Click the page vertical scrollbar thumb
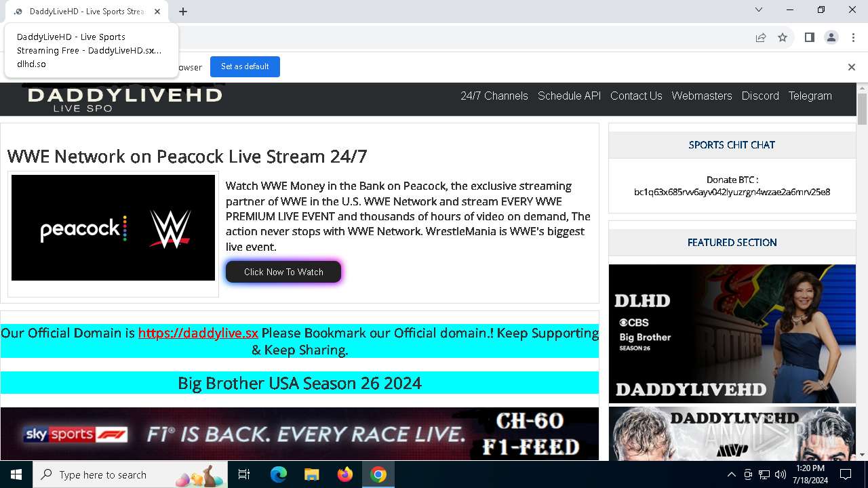Screen dimensions: 868x488 (862, 109)
